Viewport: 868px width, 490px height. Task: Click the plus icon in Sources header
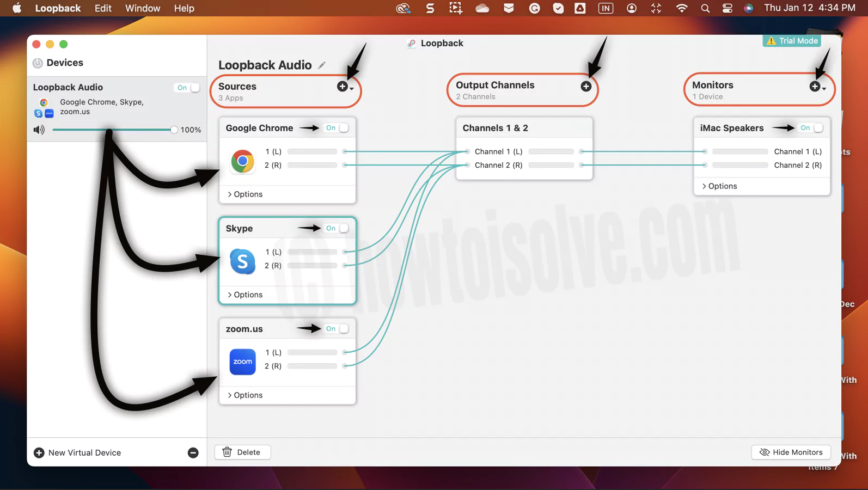tap(342, 87)
